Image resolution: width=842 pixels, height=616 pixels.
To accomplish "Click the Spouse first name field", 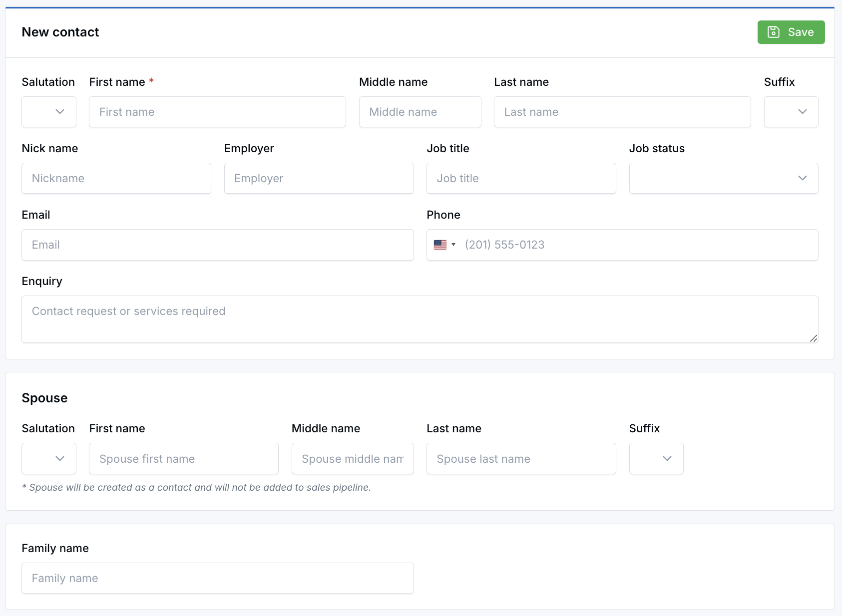I will click(x=183, y=458).
